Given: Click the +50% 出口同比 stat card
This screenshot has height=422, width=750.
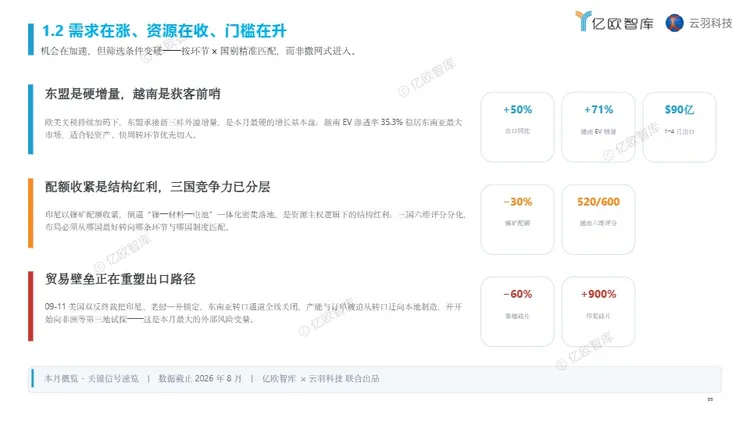Looking at the screenshot, I should coord(517,127).
